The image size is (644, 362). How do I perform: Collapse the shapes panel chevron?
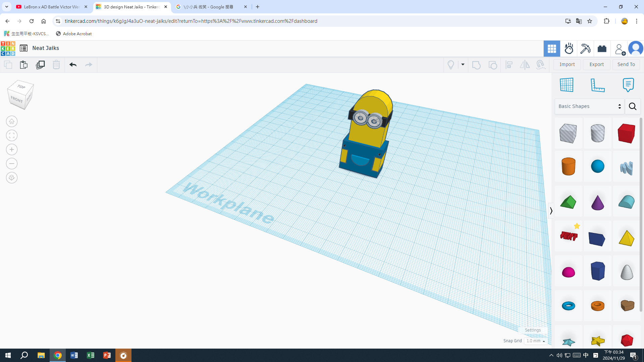point(551,211)
